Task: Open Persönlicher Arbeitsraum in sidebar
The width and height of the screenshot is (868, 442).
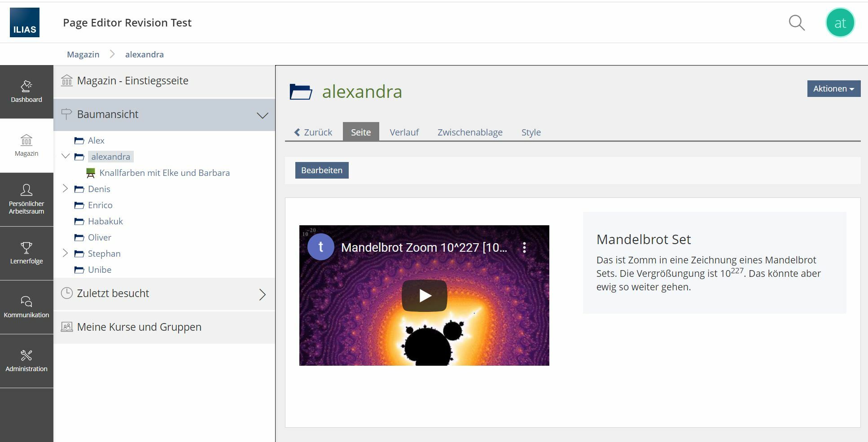Action: (x=26, y=199)
